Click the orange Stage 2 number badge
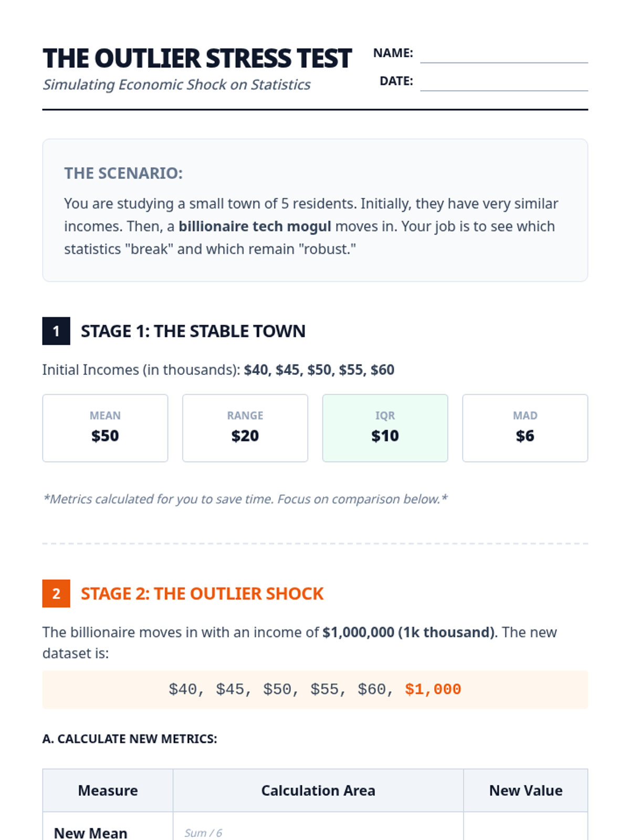 56,594
